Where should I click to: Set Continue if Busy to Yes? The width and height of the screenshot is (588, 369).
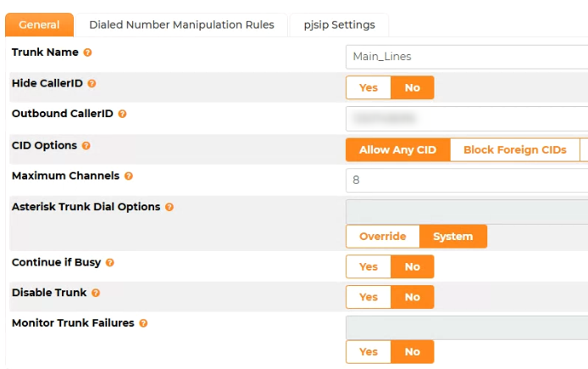point(369,267)
